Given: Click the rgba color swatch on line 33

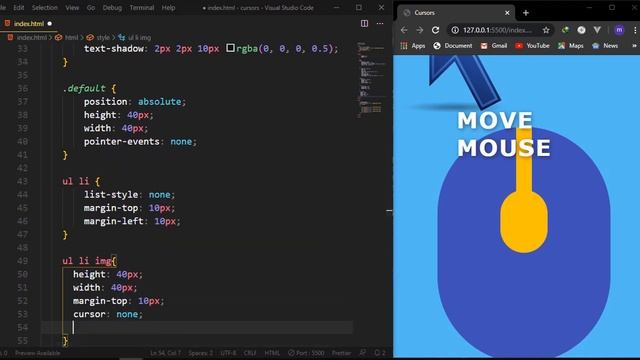Looking at the screenshot, I should click(230, 48).
